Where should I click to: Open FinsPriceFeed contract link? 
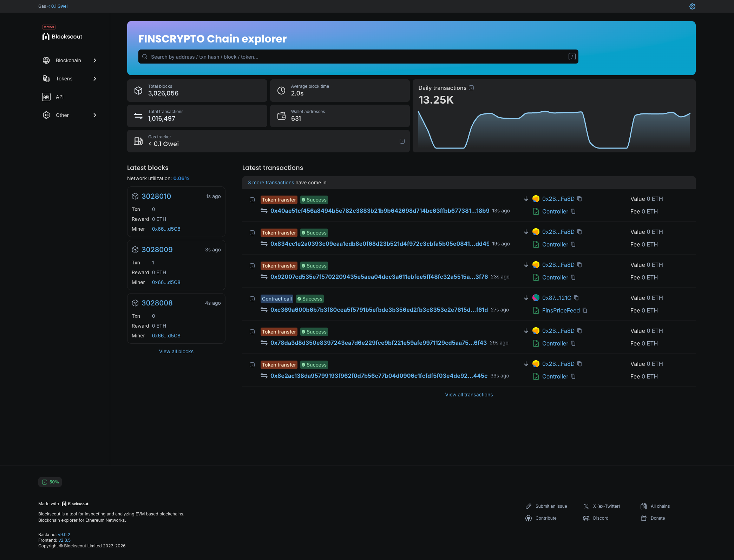561,310
